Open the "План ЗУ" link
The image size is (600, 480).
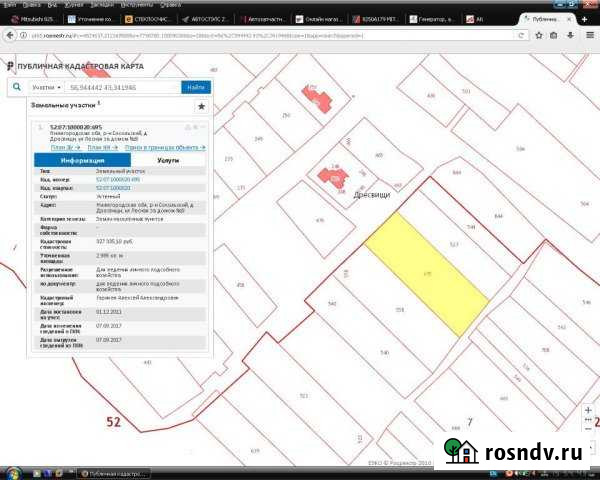64,147
